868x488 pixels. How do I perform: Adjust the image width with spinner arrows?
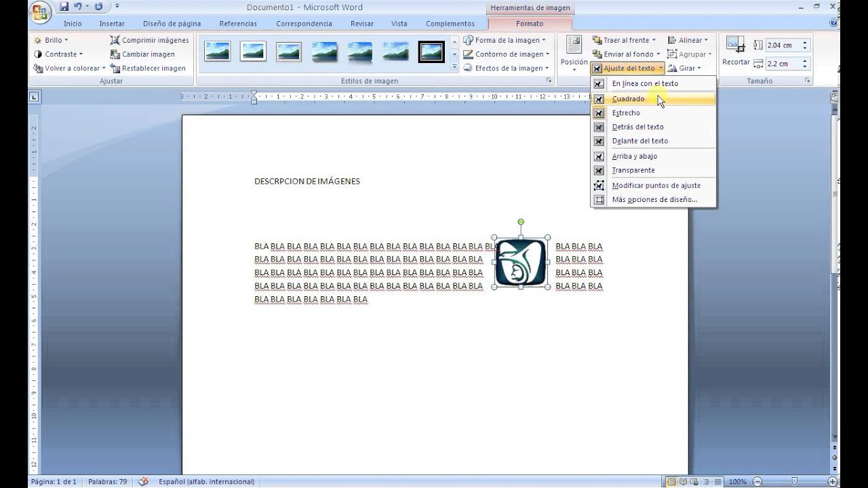(805, 64)
